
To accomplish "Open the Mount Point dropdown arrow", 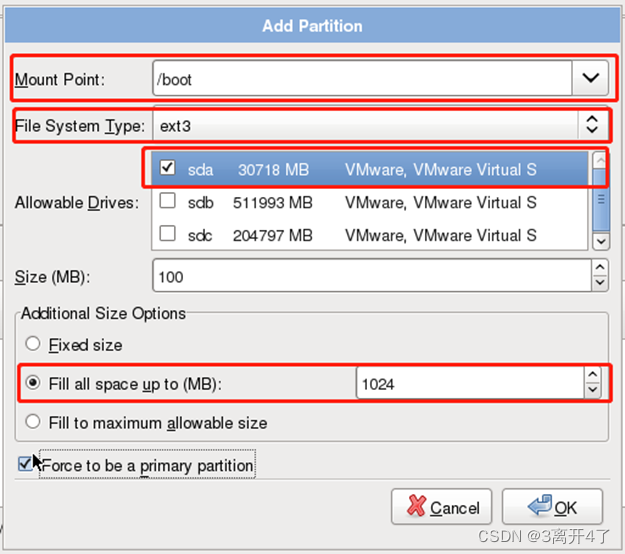I will (x=590, y=78).
